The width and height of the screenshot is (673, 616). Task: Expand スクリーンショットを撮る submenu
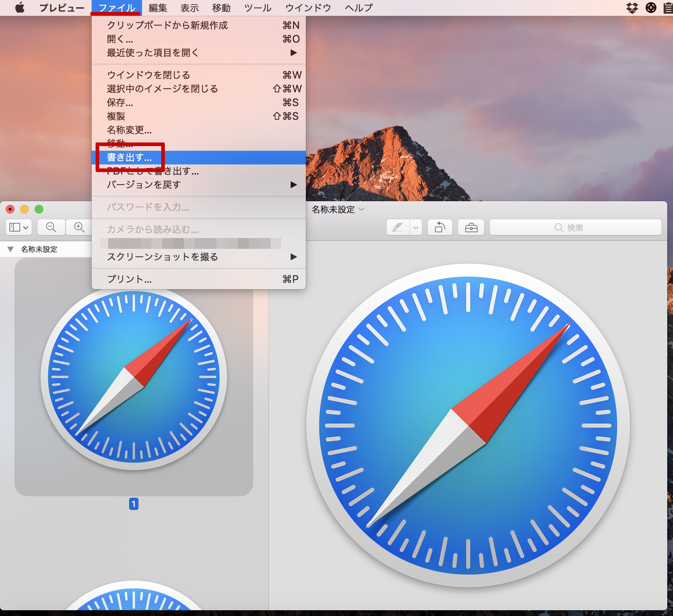[x=199, y=257]
